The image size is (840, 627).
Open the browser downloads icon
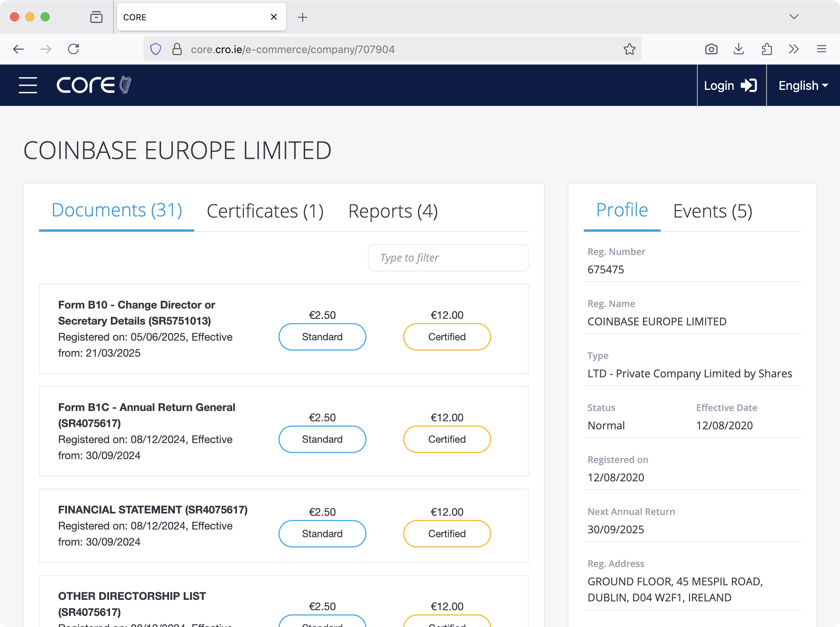coord(739,49)
